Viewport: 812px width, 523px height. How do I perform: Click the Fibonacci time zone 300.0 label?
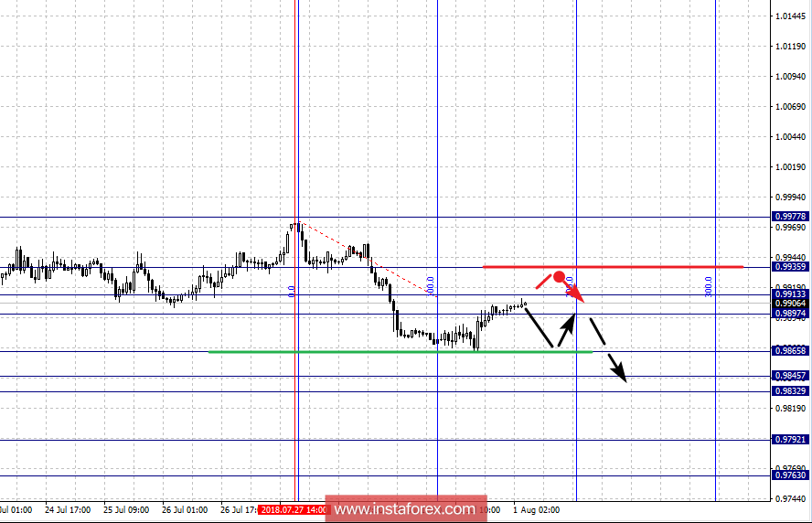709,286
